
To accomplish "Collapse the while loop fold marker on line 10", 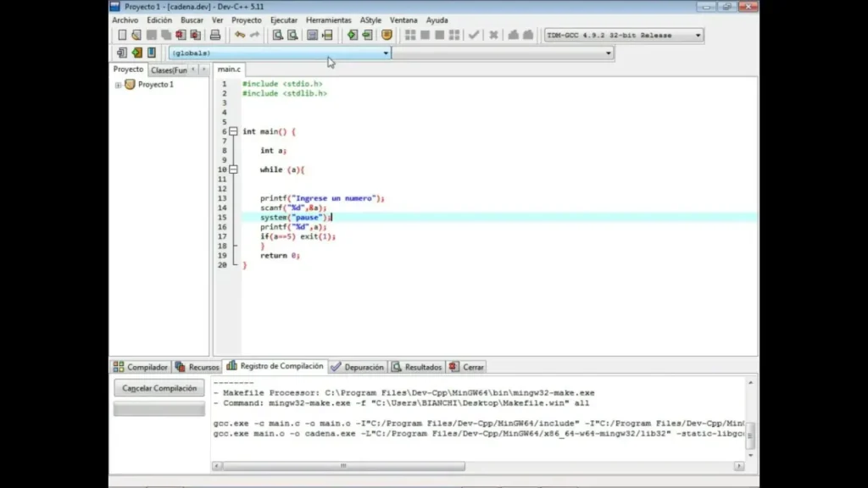I will [x=233, y=169].
